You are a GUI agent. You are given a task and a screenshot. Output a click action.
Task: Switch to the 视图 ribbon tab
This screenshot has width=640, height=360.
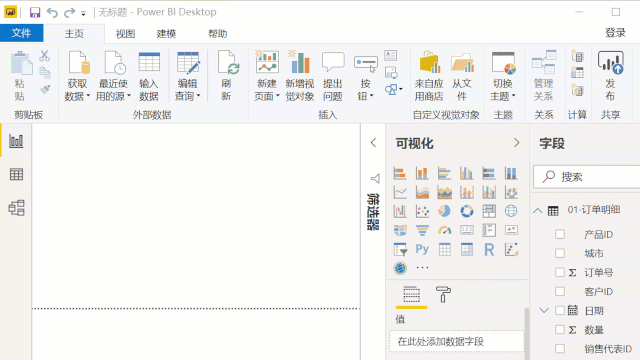125,33
